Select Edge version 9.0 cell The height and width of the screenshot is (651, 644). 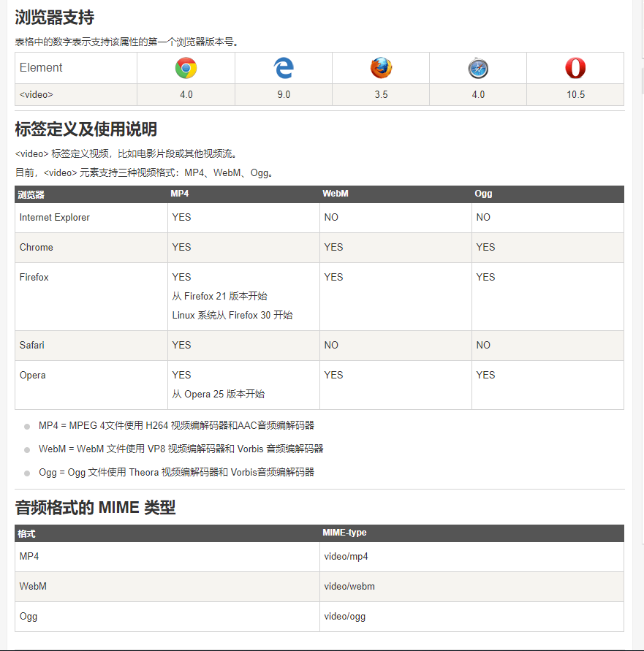tap(284, 95)
